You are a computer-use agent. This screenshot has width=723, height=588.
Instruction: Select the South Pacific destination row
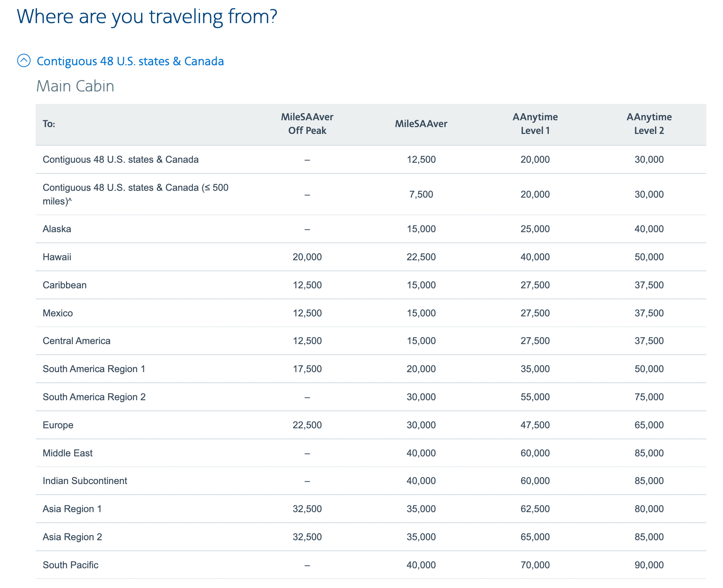tap(70, 565)
